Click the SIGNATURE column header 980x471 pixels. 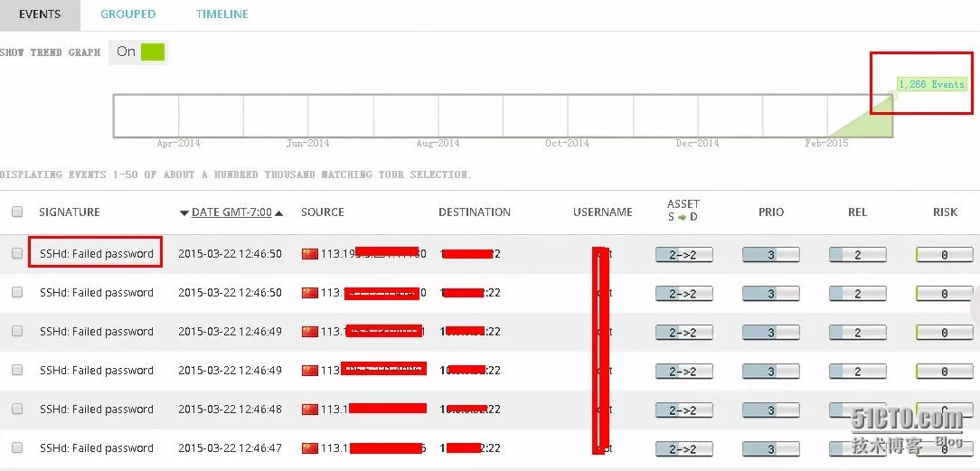point(70,212)
